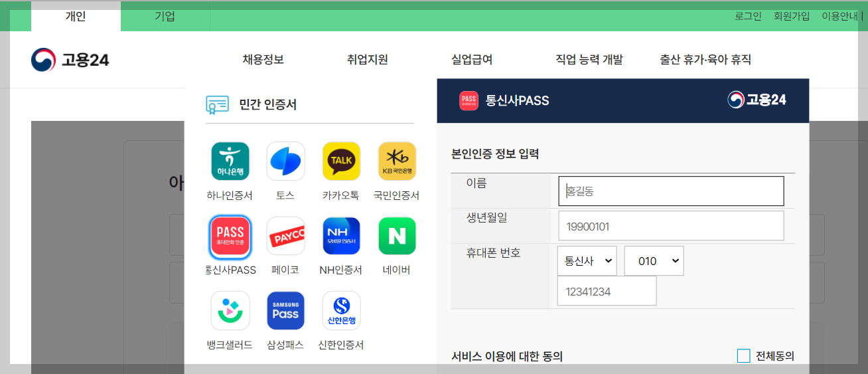This screenshot has width=868, height=374.
Task: Click the 뱅크샐러드 label text
Action: 230,345
